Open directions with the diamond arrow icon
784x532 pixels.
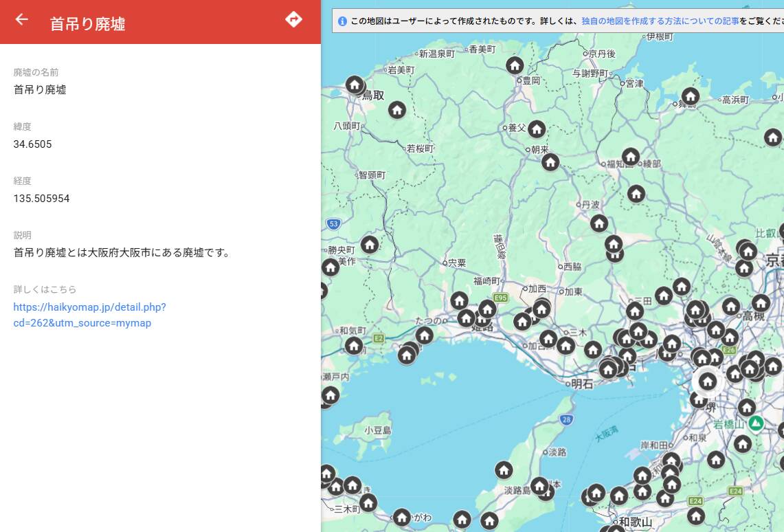coord(293,19)
